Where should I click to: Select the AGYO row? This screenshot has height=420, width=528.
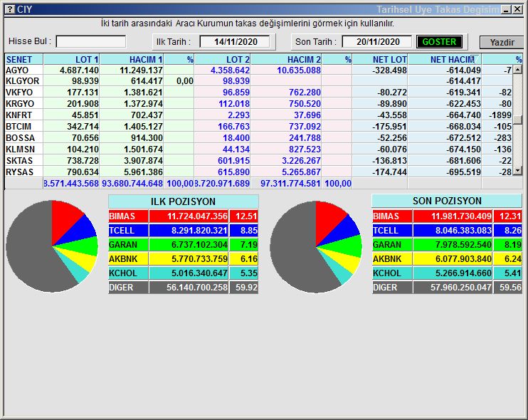pos(258,70)
